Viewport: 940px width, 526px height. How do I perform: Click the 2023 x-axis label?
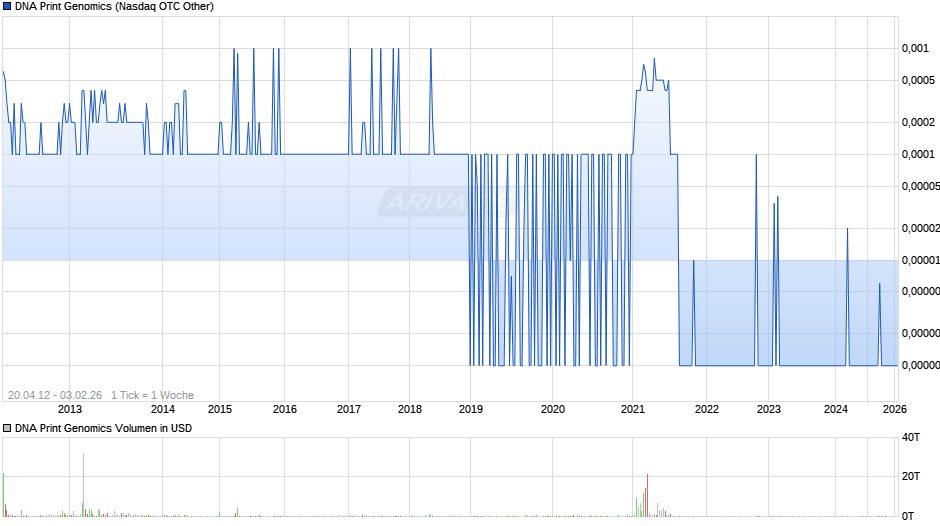coord(769,409)
